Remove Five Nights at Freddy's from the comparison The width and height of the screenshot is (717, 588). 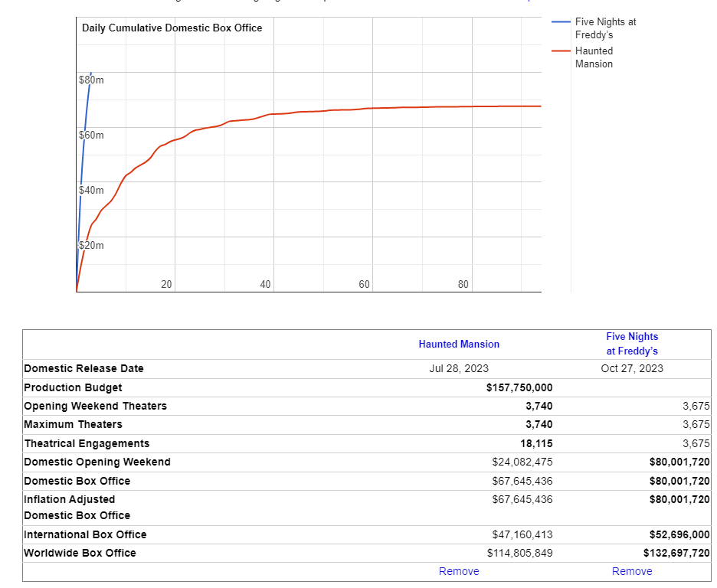click(x=631, y=571)
